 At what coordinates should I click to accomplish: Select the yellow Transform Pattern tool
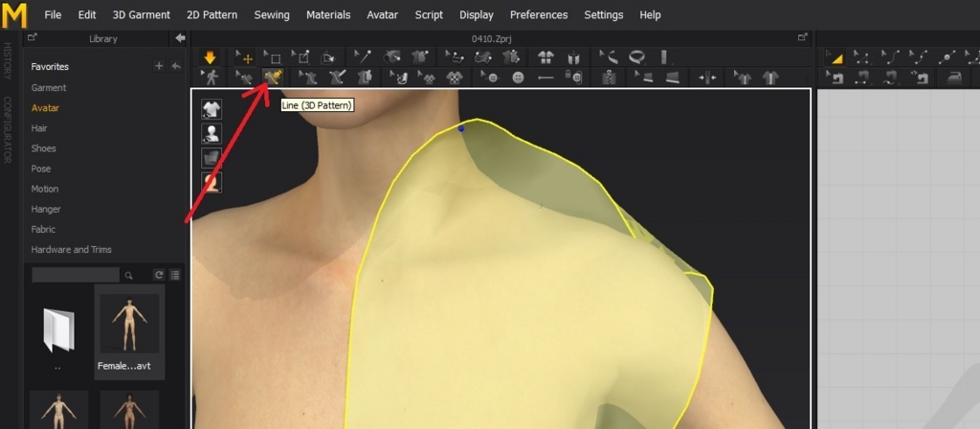[834, 57]
